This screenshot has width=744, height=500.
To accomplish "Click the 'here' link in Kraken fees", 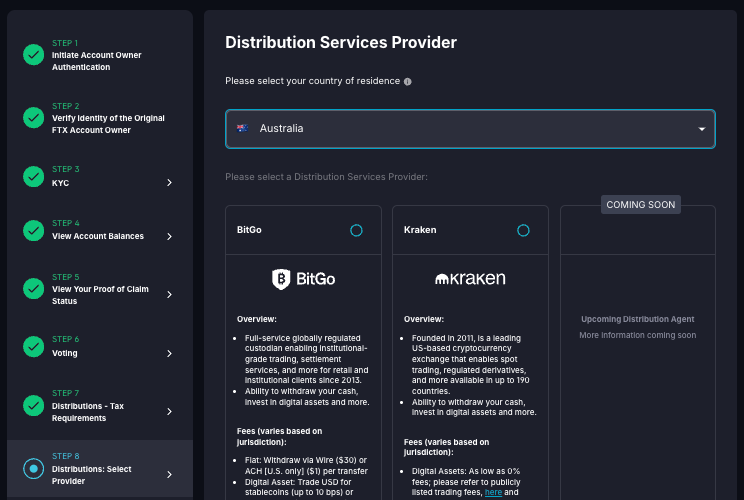I will [493, 492].
